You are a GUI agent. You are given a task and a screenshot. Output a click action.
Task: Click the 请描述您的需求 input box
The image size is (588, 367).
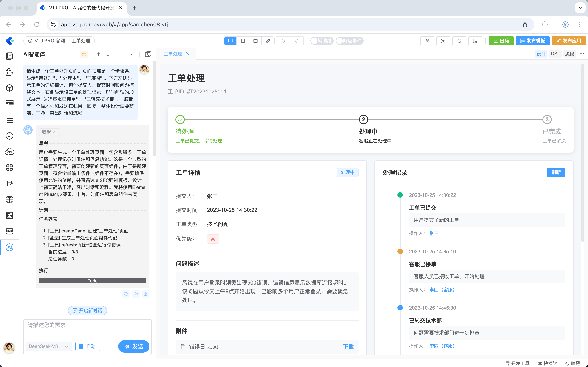[x=87, y=328]
